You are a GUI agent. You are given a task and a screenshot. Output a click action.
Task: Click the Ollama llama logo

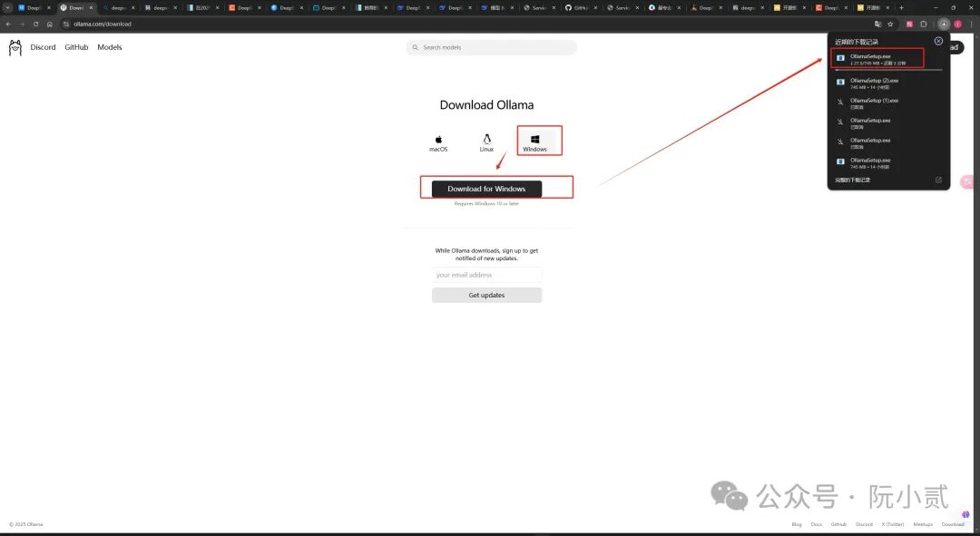point(15,48)
